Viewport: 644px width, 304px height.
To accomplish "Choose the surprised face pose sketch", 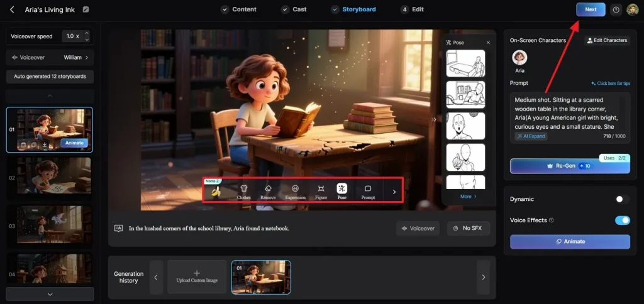I will click(465, 126).
